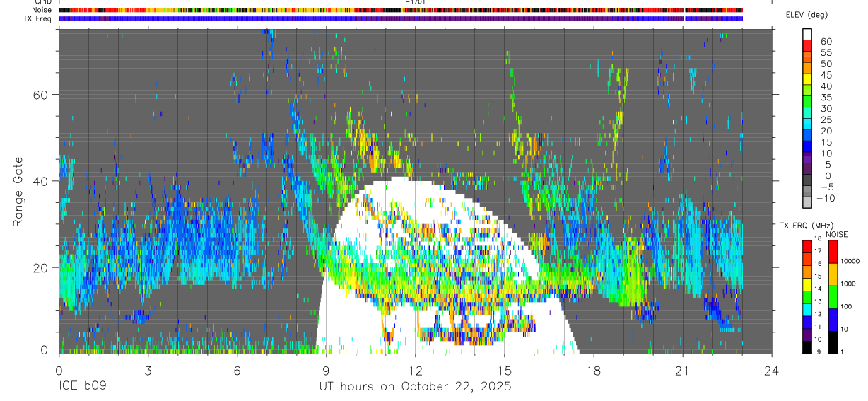This screenshot has width=868, height=401.
Task: Click the 45 label on the ELEV scale
Action: click(x=825, y=74)
